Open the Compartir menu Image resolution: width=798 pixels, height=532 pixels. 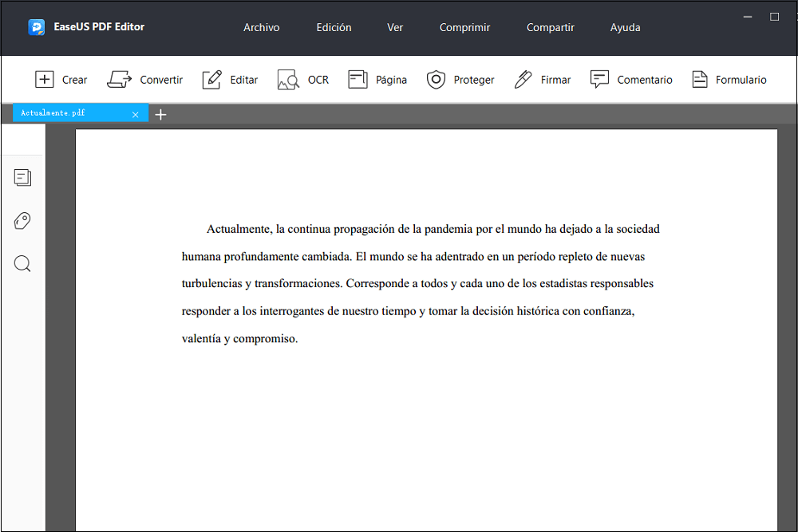(550, 27)
